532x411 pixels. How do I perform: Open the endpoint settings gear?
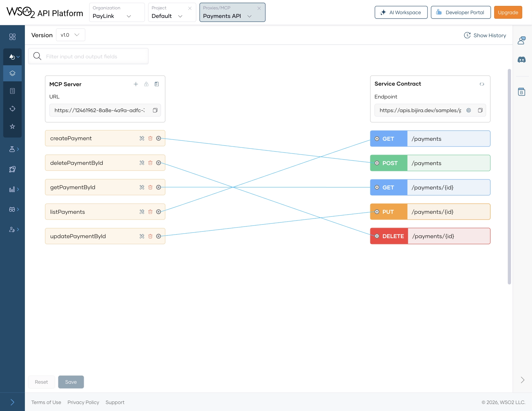[x=469, y=110]
